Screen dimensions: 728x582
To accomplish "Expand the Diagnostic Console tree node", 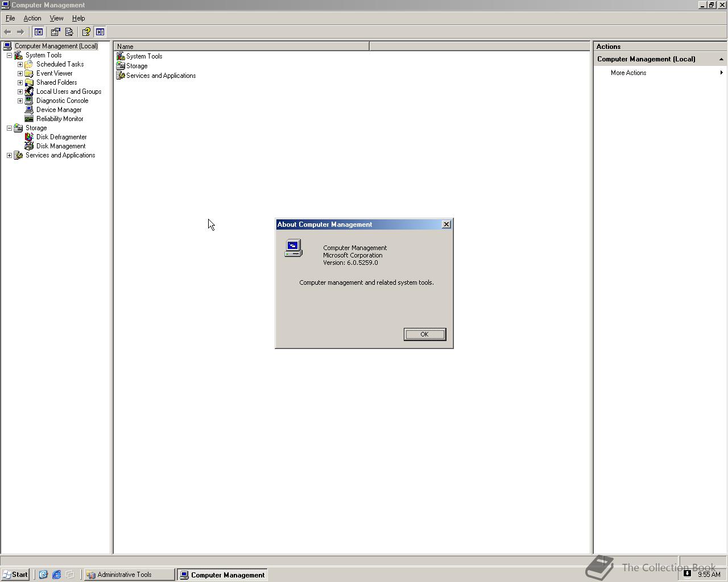I will click(20, 101).
